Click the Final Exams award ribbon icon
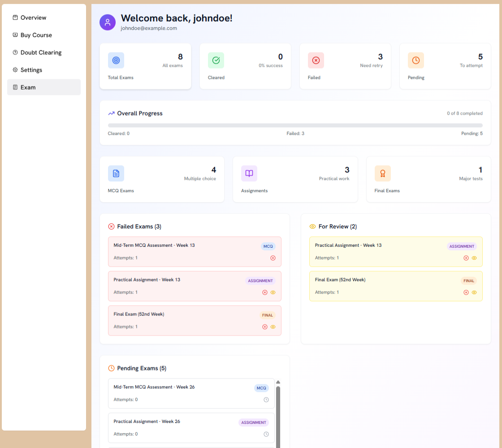 click(x=383, y=173)
